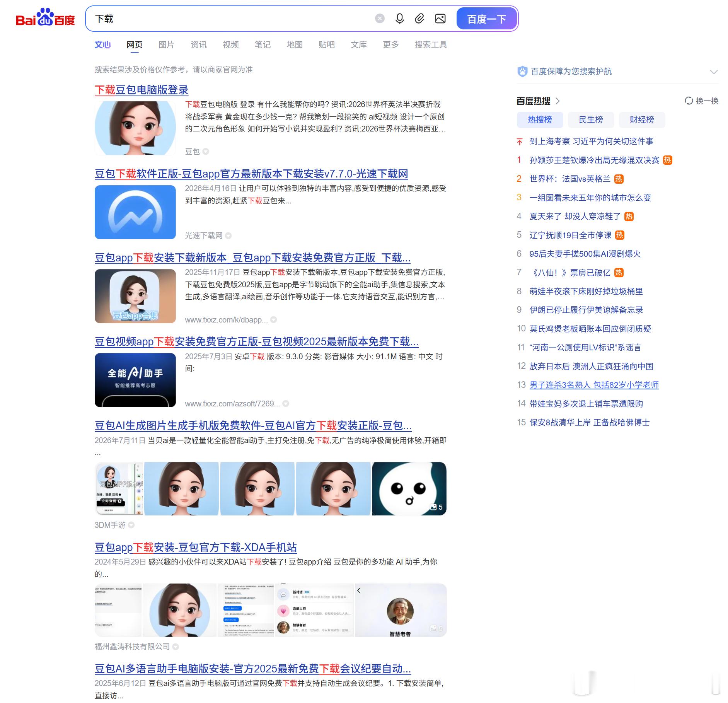
Task: Start voice search with microphone icon
Action: click(x=400, y=19)
